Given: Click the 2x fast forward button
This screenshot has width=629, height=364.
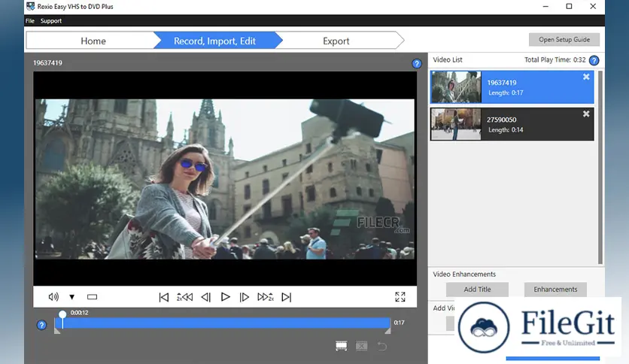Looking at the screenshot, I should [266, 297].
